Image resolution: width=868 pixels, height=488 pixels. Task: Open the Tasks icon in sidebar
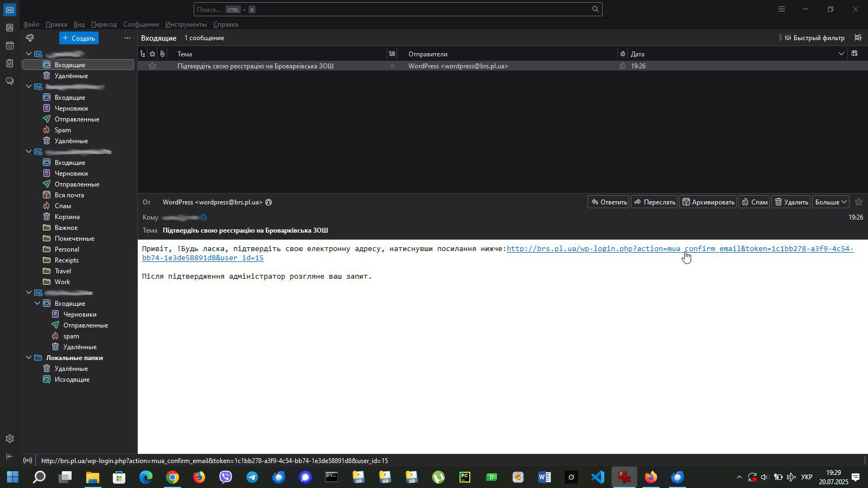[x=10, y=63]
